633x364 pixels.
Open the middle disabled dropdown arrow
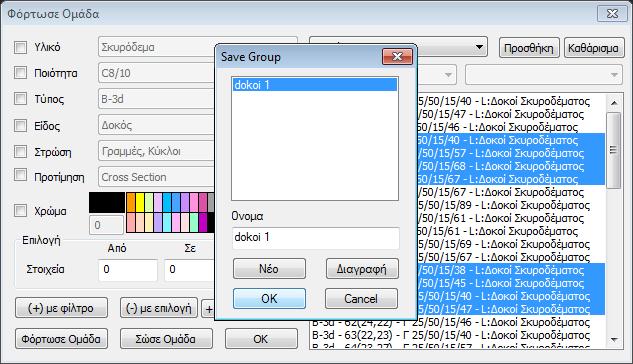click(x=448, y=75)
